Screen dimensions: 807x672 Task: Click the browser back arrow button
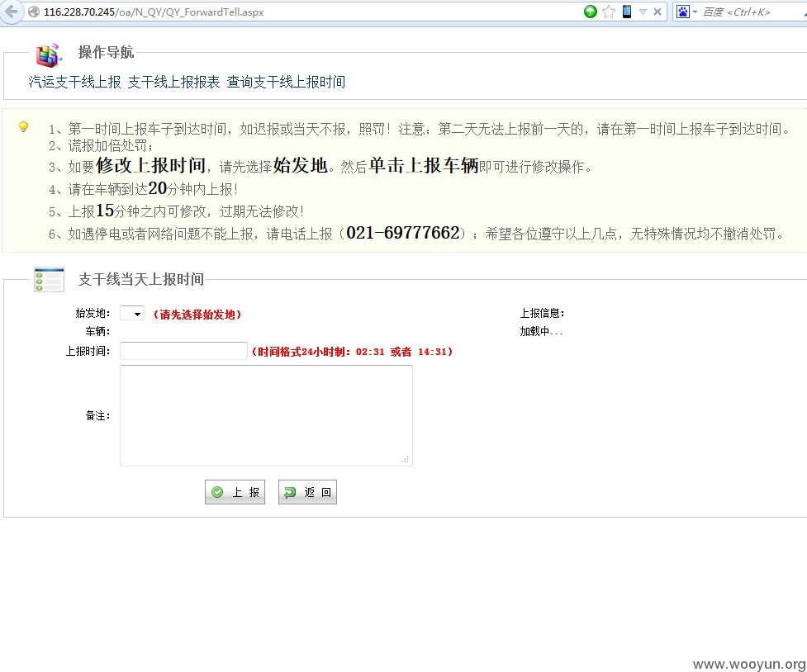(12, 12)
